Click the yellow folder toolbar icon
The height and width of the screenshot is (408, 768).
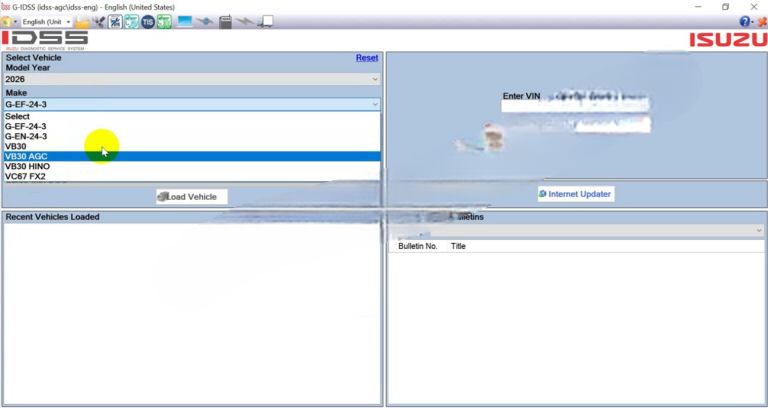[x=82, y=22]
